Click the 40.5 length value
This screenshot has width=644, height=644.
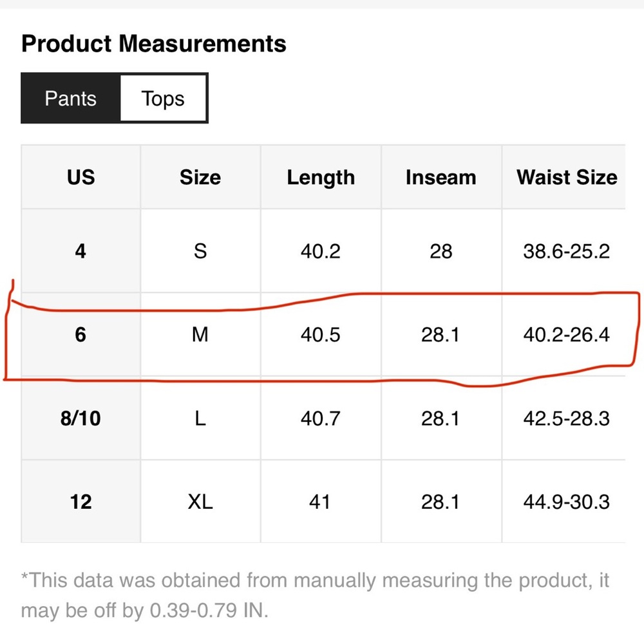pos(321,334)
